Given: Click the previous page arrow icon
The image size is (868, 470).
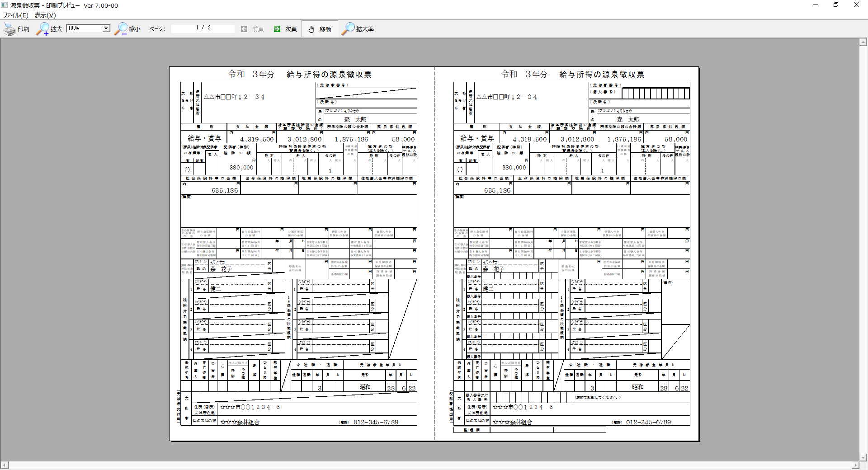Looking at the screenshot, I should point(244,29).
